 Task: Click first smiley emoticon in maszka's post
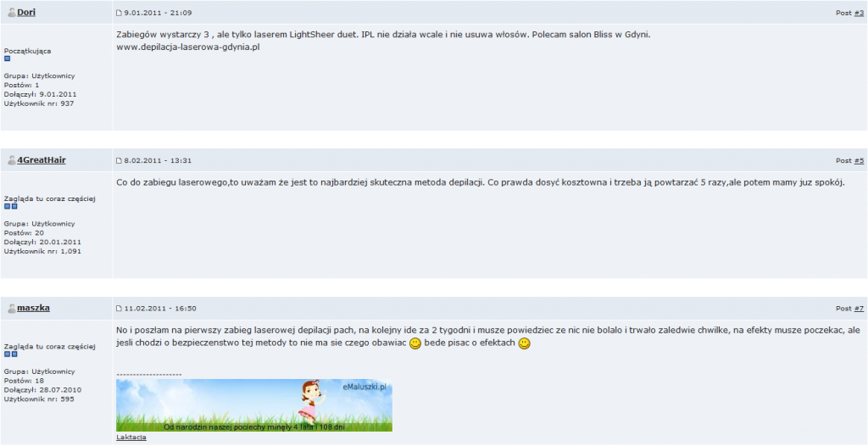click(415, 344)
